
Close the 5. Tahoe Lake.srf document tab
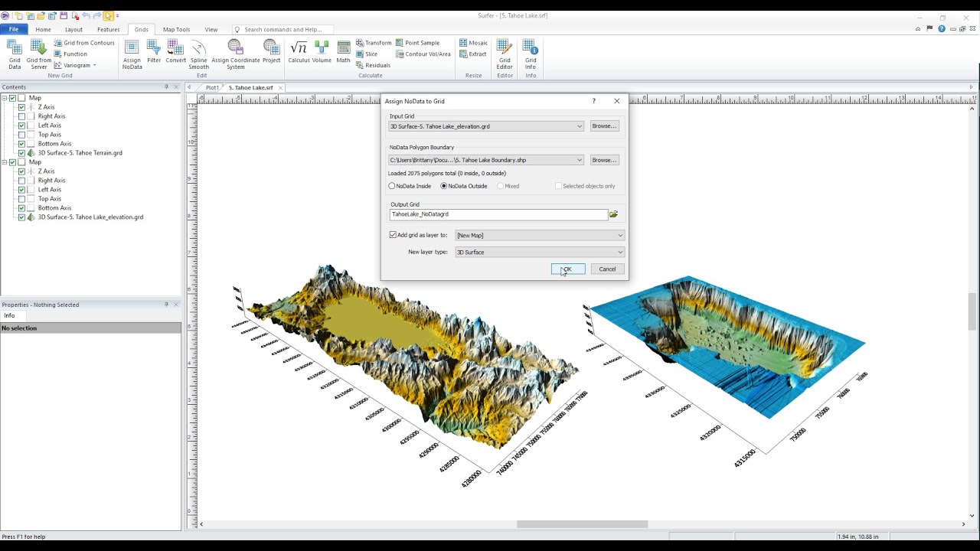(x=280, y=87)
